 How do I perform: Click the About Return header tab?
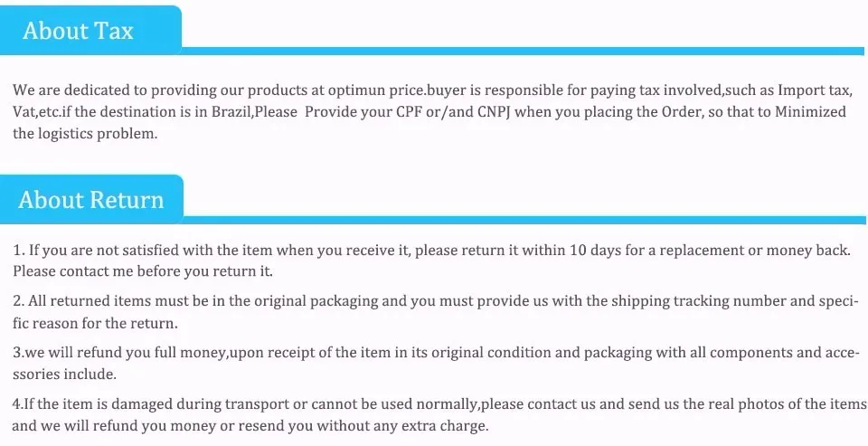tap(91, 199)
